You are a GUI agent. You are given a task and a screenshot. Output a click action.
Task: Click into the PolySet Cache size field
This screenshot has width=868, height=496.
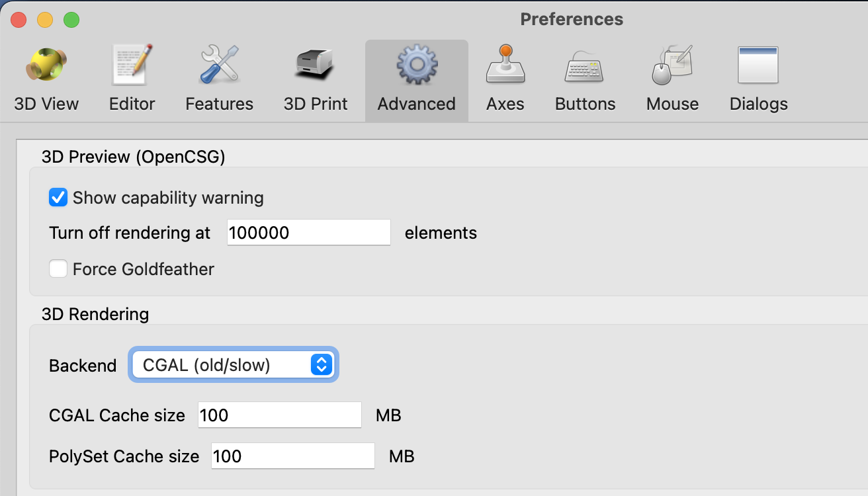tap(292, 456)
